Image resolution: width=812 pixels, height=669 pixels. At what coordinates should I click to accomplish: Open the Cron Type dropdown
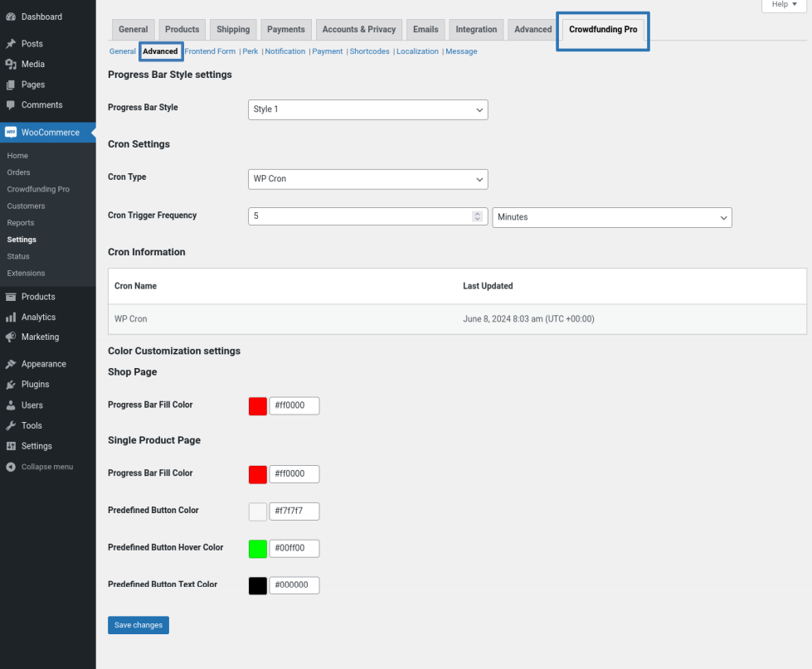tap(367, 179)
